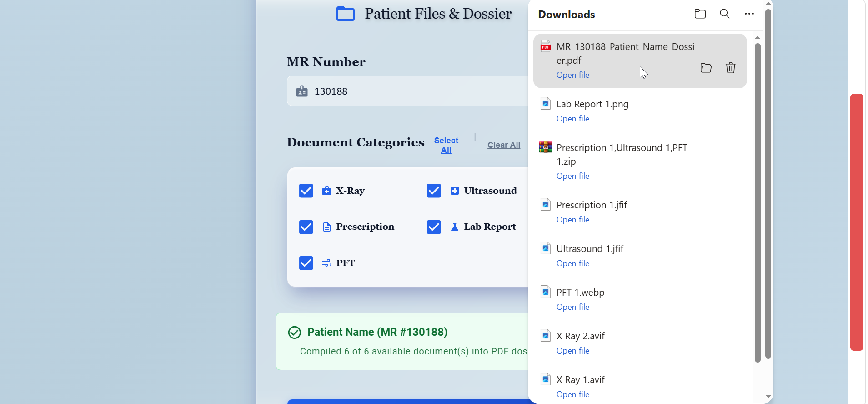Open file link under the zip archive
Viewport: 868px width, 404px height.
pos(573,176)
